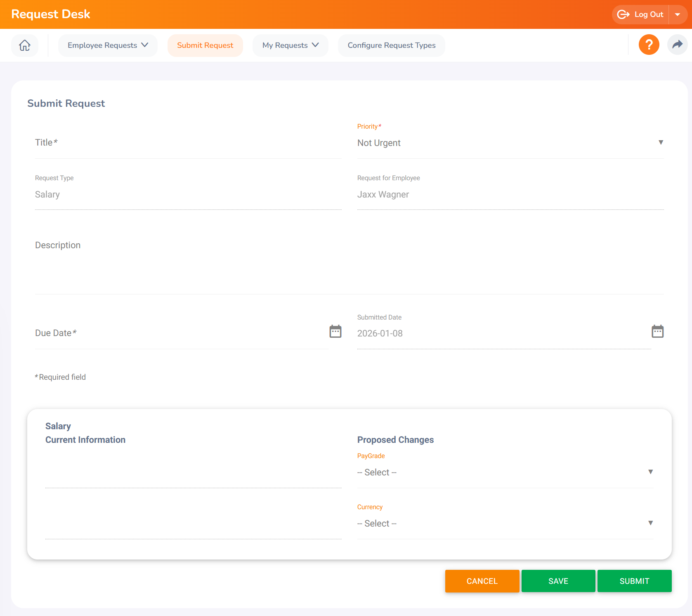This screenshot has width=692, height=616.
Task: Click the Log Out button
Action: click(641, 14)
